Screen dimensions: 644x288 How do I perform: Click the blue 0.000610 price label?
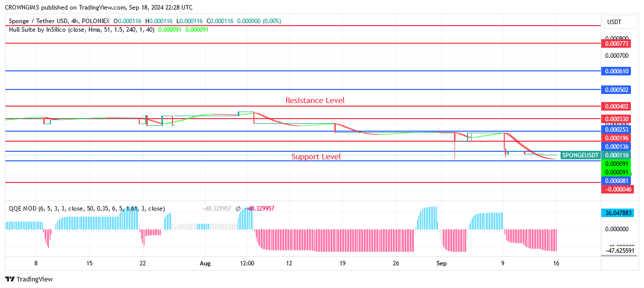[616, 71]
